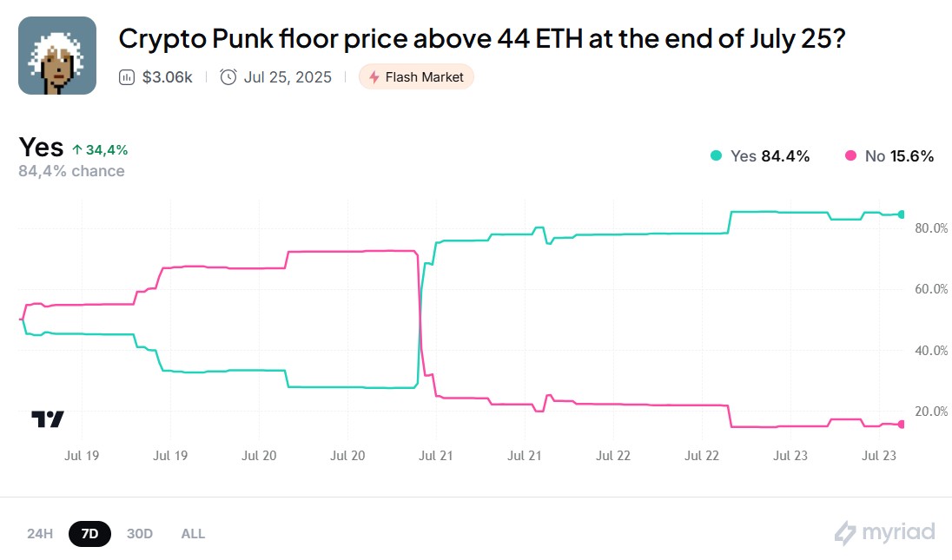The width and height of the screenshot is (952, 560).
Task: Click the myriad logo icon
Action: click(x=843, y=532)
